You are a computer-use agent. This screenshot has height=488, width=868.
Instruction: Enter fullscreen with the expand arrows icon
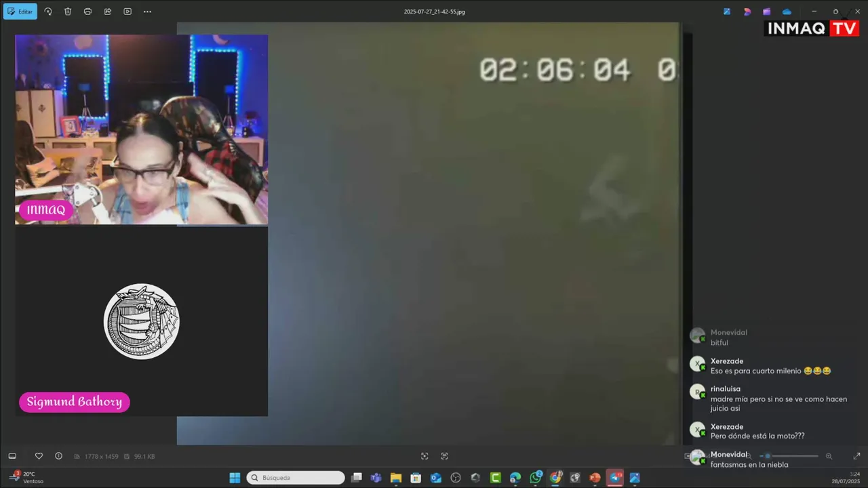pos(856,456)
